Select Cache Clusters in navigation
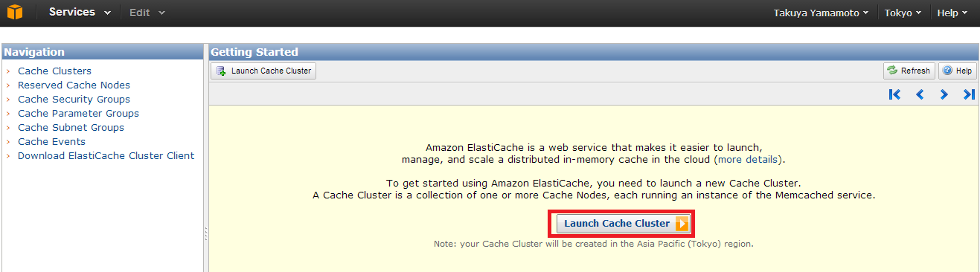The height and width of the screenshot is (272, 980). pyautogui.click(x=55, y=71)
